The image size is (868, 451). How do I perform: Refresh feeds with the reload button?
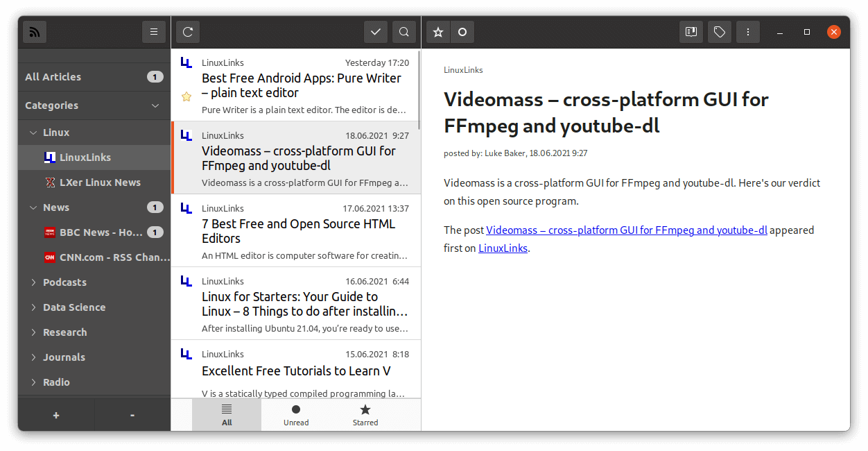pos(188,32)
